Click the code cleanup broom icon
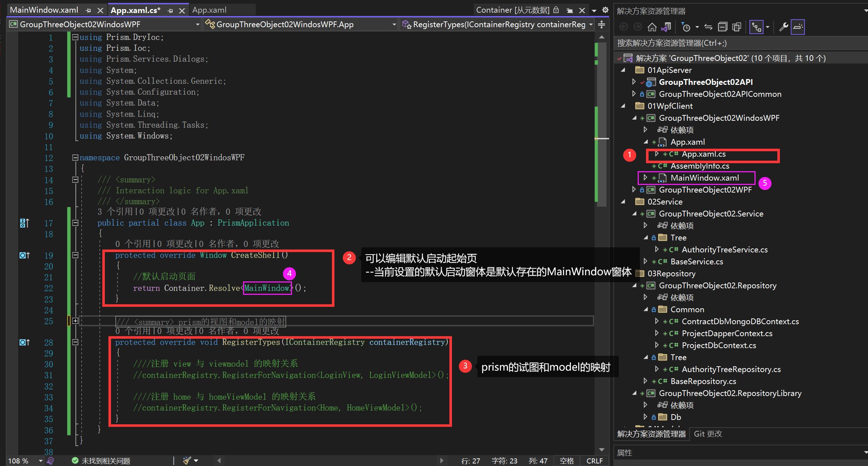Screen dimensions: 868x466 tap(187, 461)
